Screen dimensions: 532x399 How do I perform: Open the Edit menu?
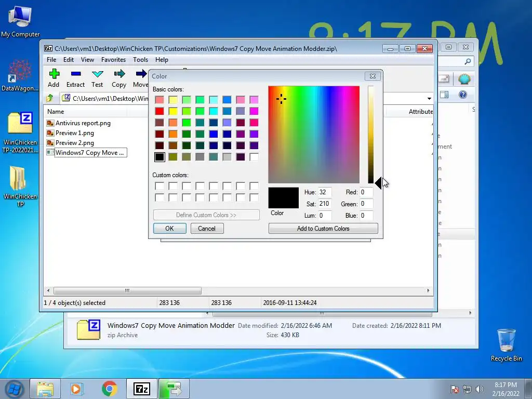tap(69, 60)
